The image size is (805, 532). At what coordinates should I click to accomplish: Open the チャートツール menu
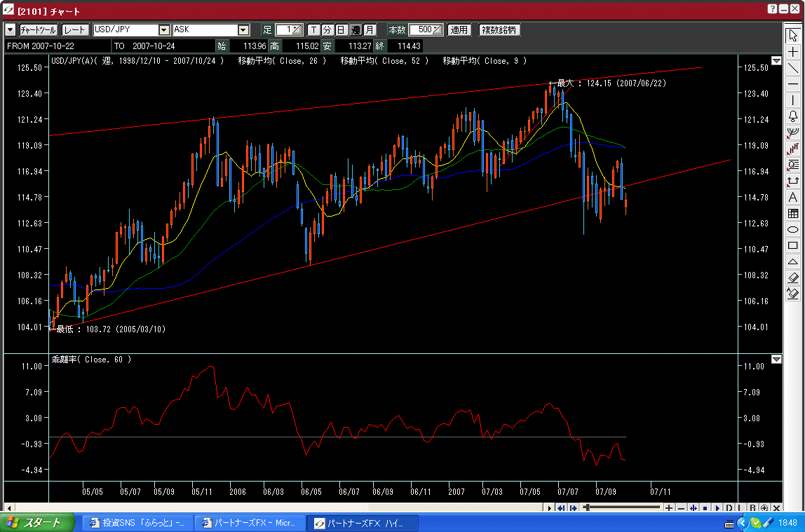(38, 30)
